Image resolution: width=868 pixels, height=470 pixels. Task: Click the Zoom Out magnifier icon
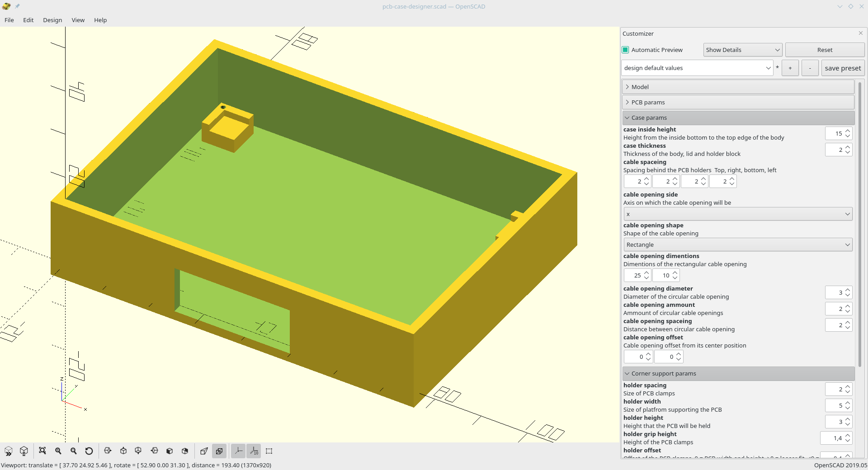point(74,451)
